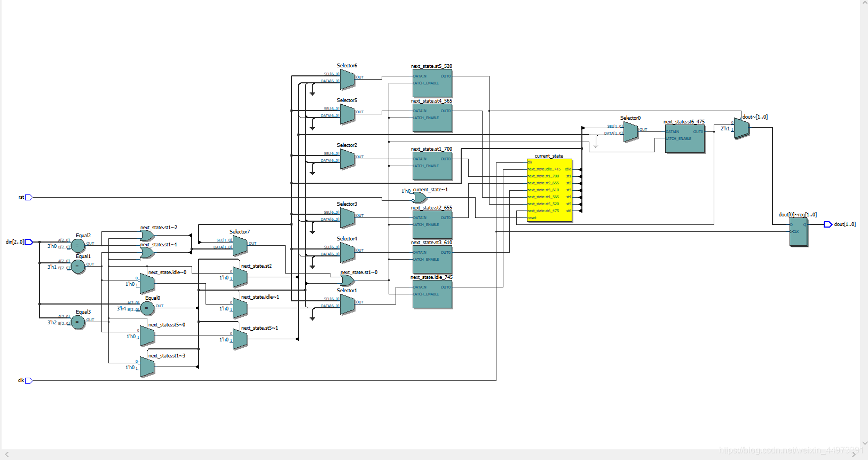Select the Equal1 comparator circle
868x460 pixels.
pyautogui.click(x=78, y=267)
